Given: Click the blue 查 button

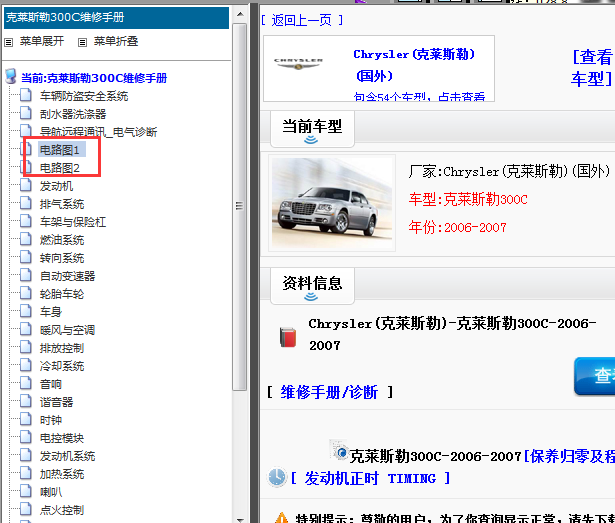Looking at the screenshot, I should click(x=595, y=375).
